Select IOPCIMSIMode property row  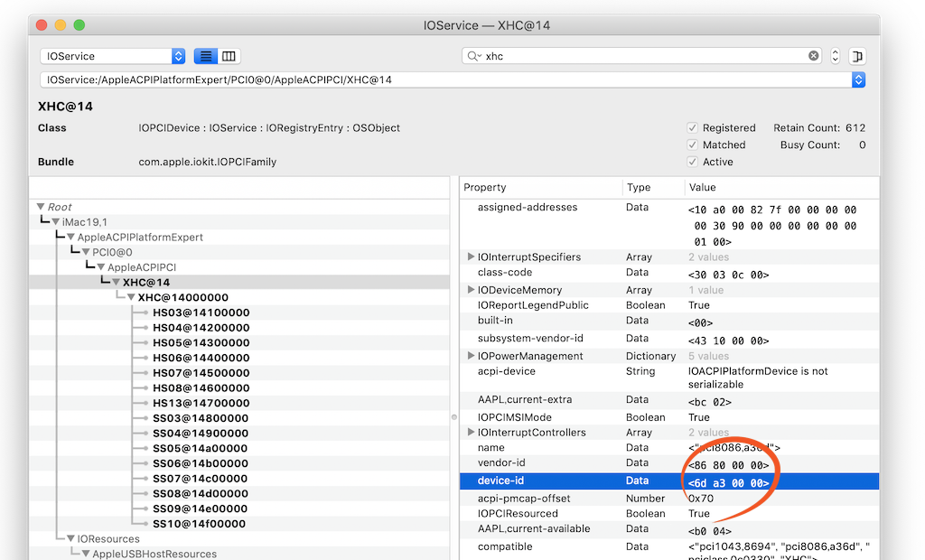pyautogui.click(x=669, y=417)
